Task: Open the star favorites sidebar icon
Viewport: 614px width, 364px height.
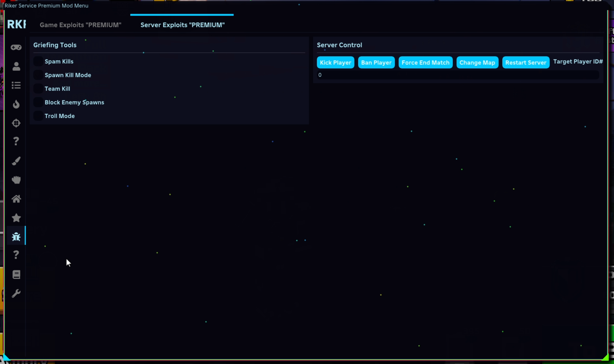Action: pos(16,218)
